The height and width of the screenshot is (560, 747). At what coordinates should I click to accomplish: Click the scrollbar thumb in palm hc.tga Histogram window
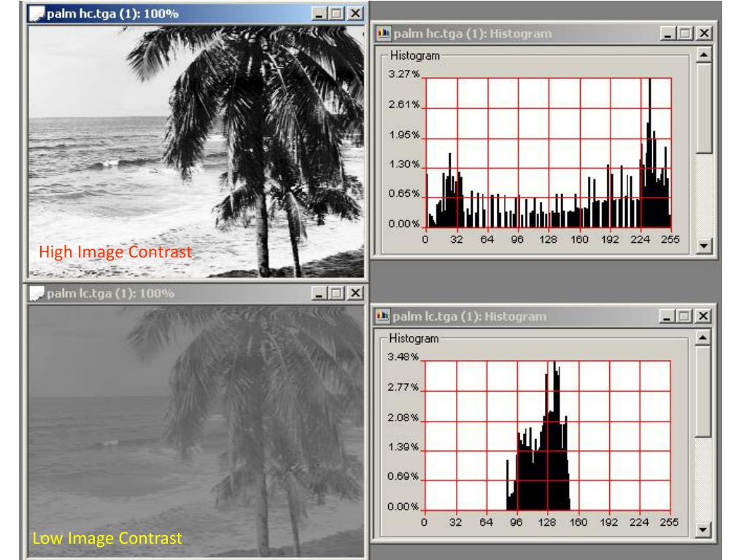tap(704, 108)
